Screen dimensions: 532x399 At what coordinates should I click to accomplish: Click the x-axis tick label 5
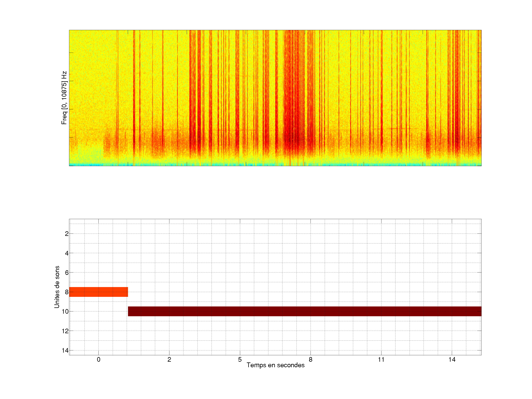click(240, 359)
